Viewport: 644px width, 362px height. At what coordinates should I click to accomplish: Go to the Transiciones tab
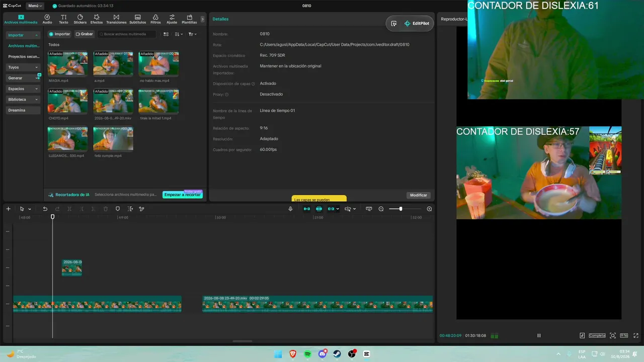(x=116, y=19)
